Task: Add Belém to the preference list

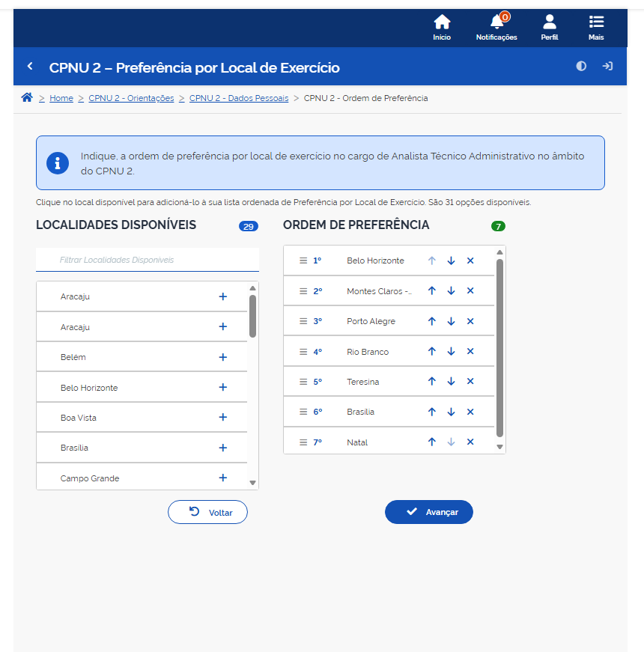Action: [x=222, y=357]
